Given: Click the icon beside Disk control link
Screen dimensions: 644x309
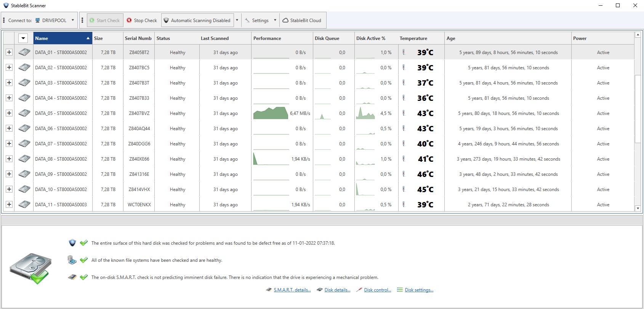Looking at the screenshot, I should tap(359, 290).
